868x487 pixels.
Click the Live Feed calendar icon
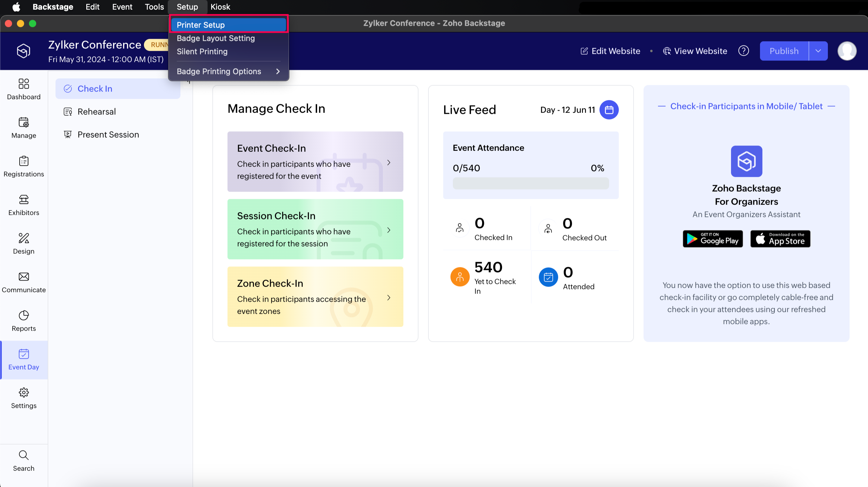pyautogui.click(x=609, y=110)
